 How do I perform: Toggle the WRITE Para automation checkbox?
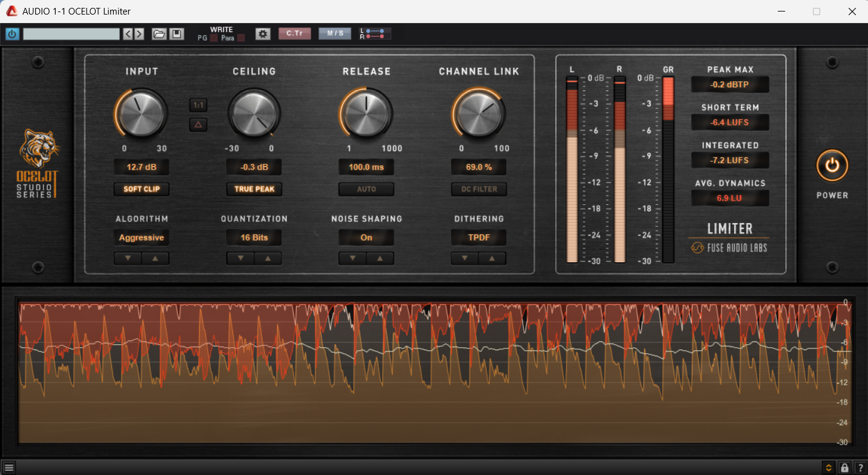pyautogui.click(x=241, y=38)
